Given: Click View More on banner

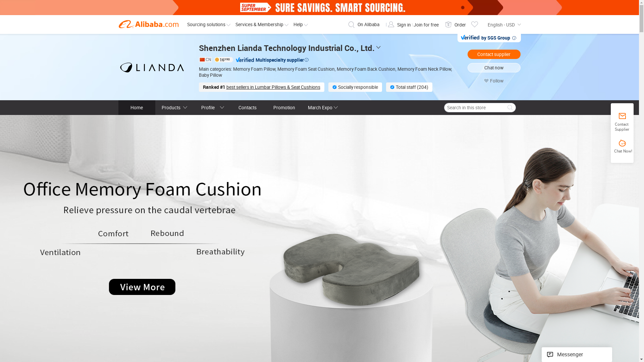Looking at the screenshot, I should point(142,287).
